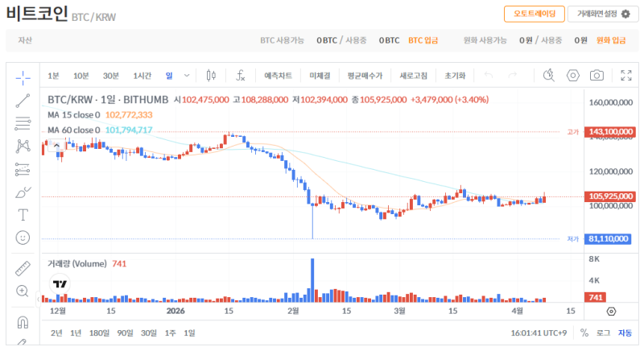Set range to 30일

click(x=149, y=333)
